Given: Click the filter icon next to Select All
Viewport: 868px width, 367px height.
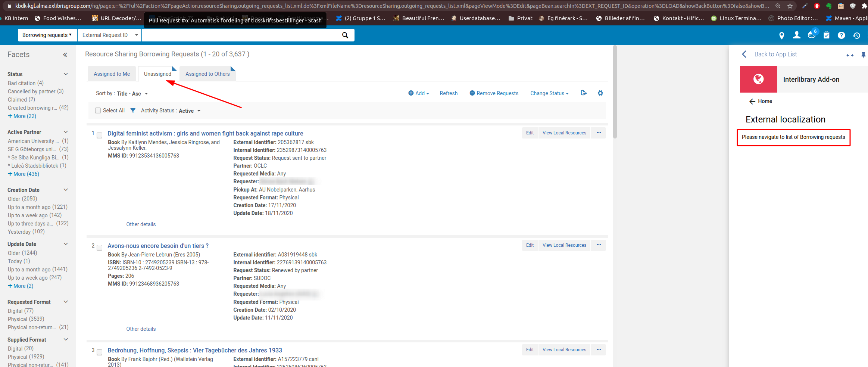Looking at the screenshot, I should [x=133, y=110].
